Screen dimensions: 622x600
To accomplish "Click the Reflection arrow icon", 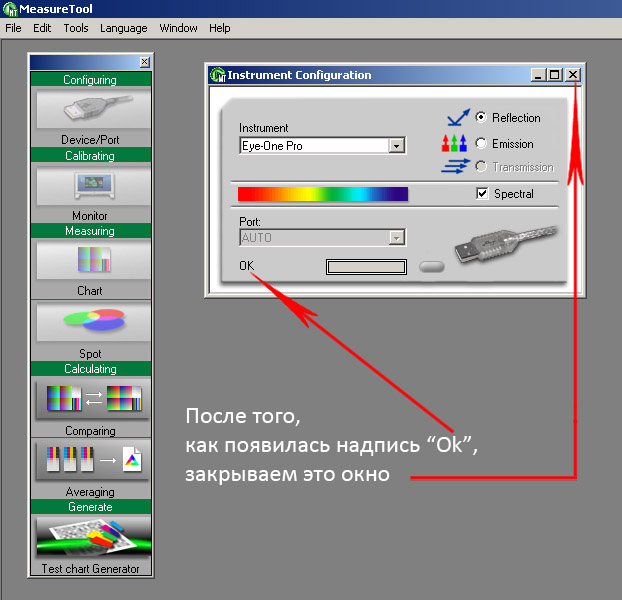I will tap(458, 117).
